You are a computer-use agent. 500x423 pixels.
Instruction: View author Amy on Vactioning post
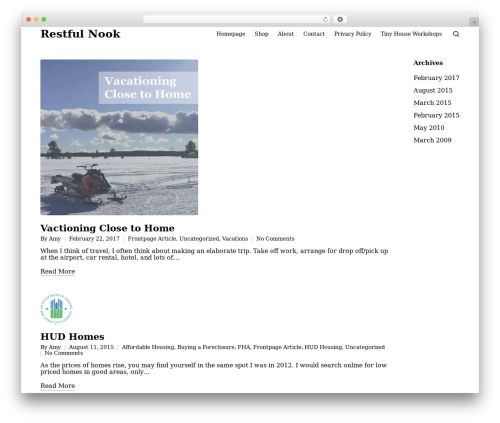[x=55, y=239]
